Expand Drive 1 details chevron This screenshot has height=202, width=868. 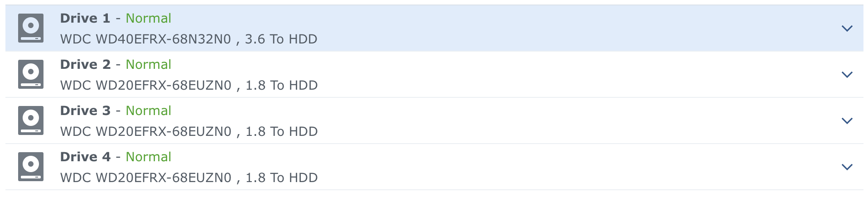coord(847,29)
